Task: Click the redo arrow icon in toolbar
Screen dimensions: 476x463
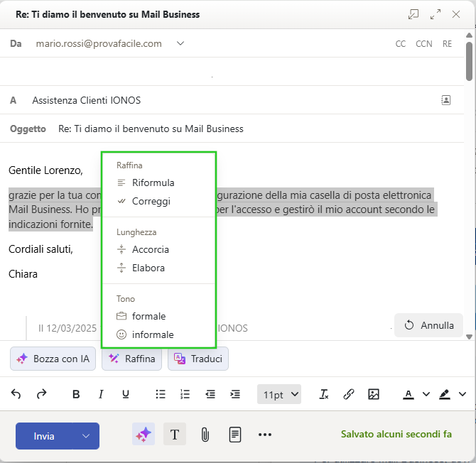Action: pyautogui.click(x=41, y=394)
